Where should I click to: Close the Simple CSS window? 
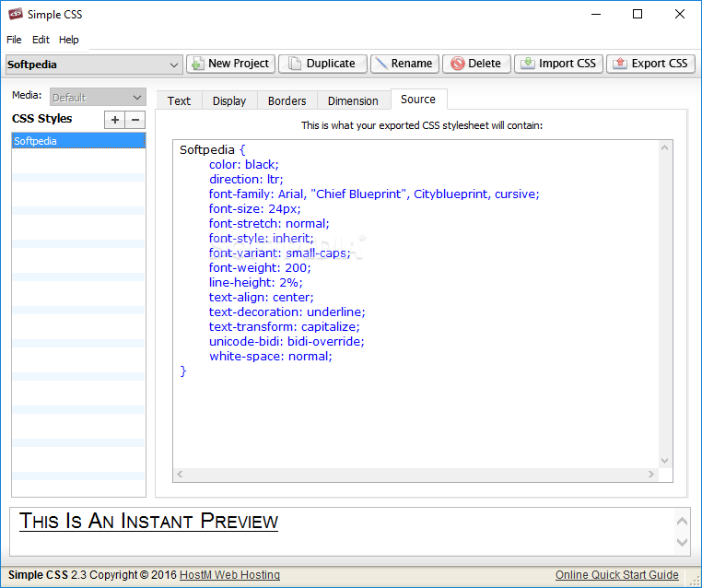(680, 15)
